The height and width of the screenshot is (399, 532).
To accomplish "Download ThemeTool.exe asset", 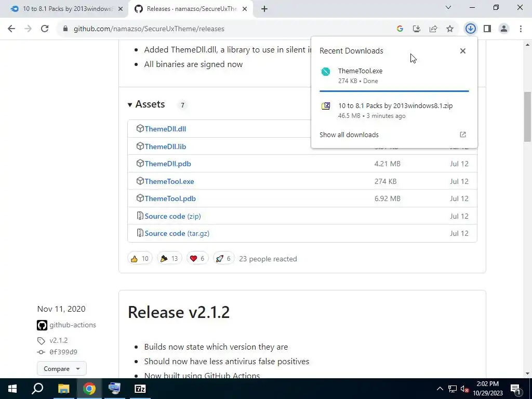I will tap(169, 181).
